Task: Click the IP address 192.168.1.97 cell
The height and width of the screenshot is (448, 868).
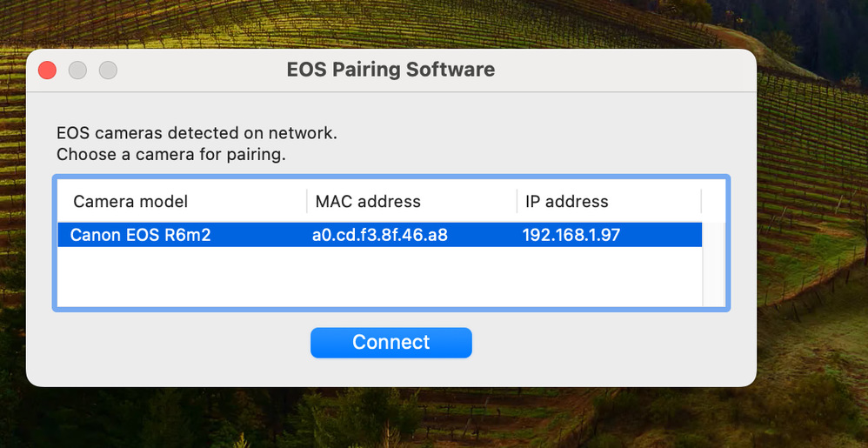Action: pyautogui.click(x=571, y=235)
